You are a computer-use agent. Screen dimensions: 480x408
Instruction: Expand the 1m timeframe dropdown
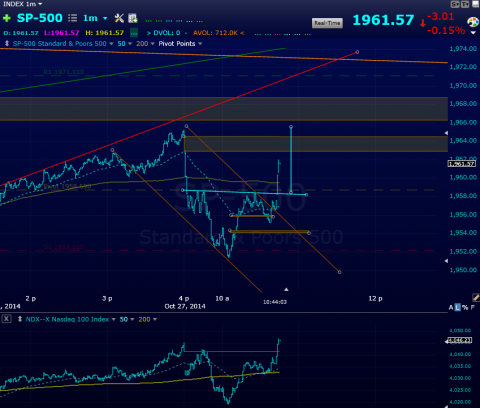(x=105, y=18)
